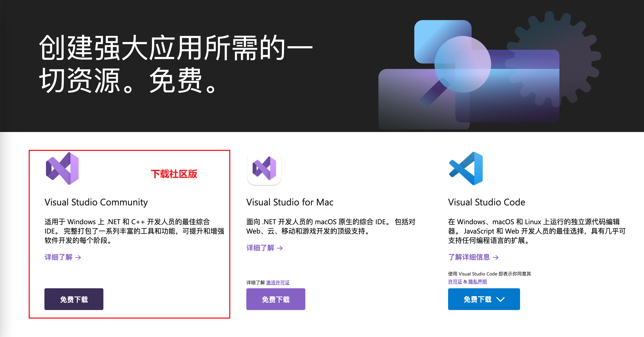
Task: Open the 激活许可证 link
Action: 278,282
